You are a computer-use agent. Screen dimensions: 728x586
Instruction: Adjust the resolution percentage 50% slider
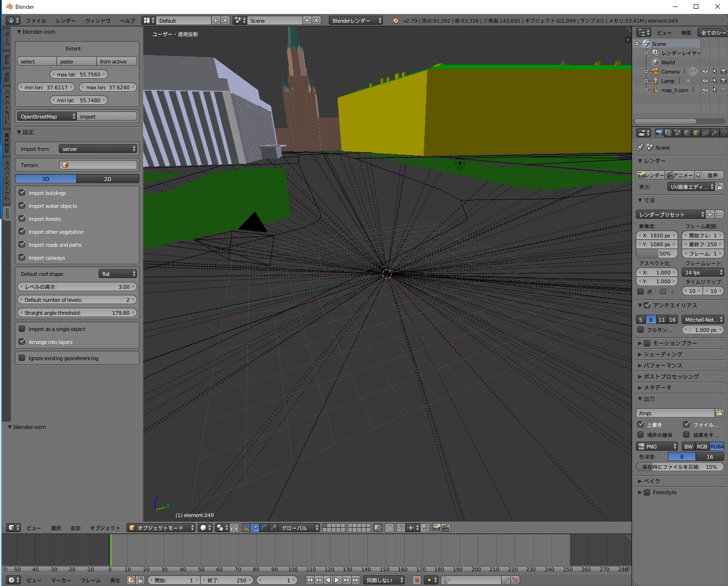657,253
